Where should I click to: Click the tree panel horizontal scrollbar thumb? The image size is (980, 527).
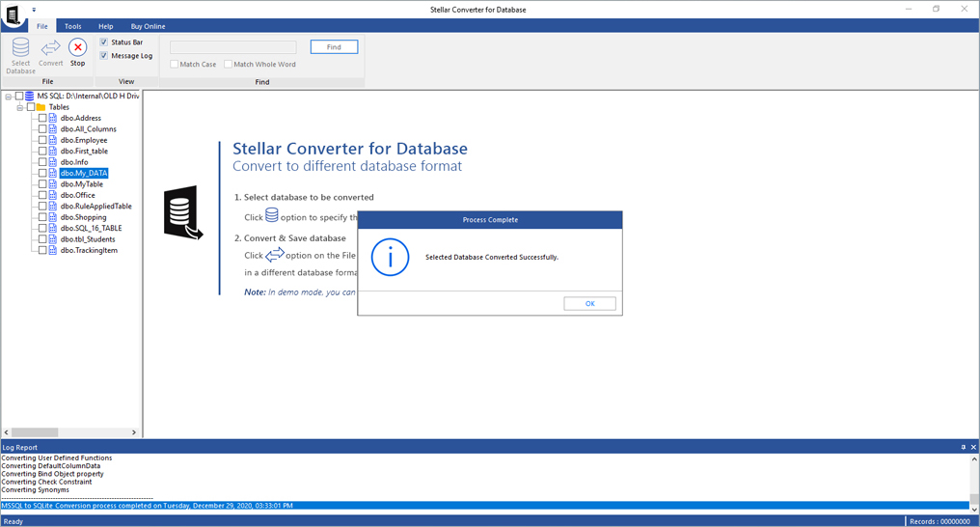pyautogui.click(x=35, y=432)
